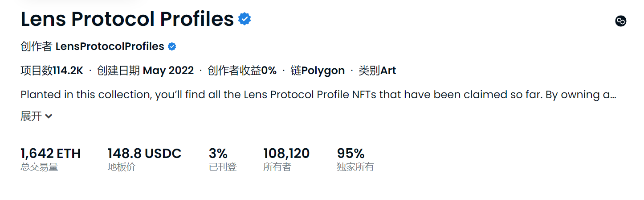The image size is (644, 200).
Task: Click the 地板价 label
Action: click(122, 167)
